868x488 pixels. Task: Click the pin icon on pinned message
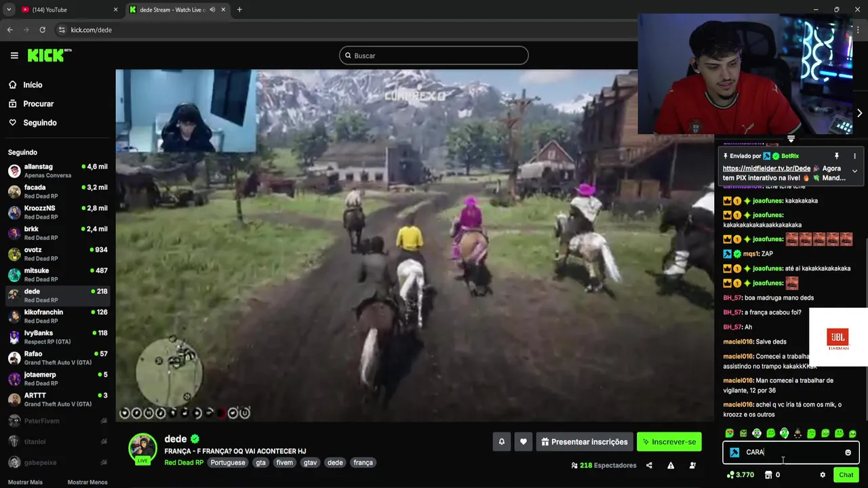click(x=836, y=156)
